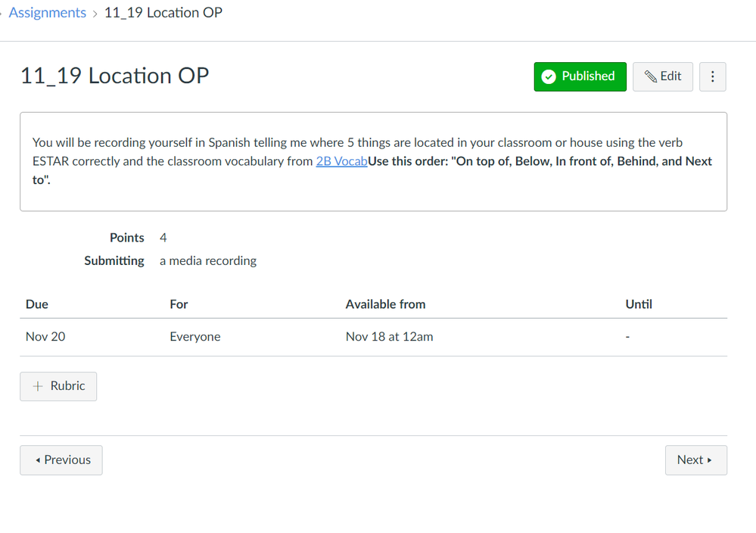Click the Points value 4

[163, 238]
